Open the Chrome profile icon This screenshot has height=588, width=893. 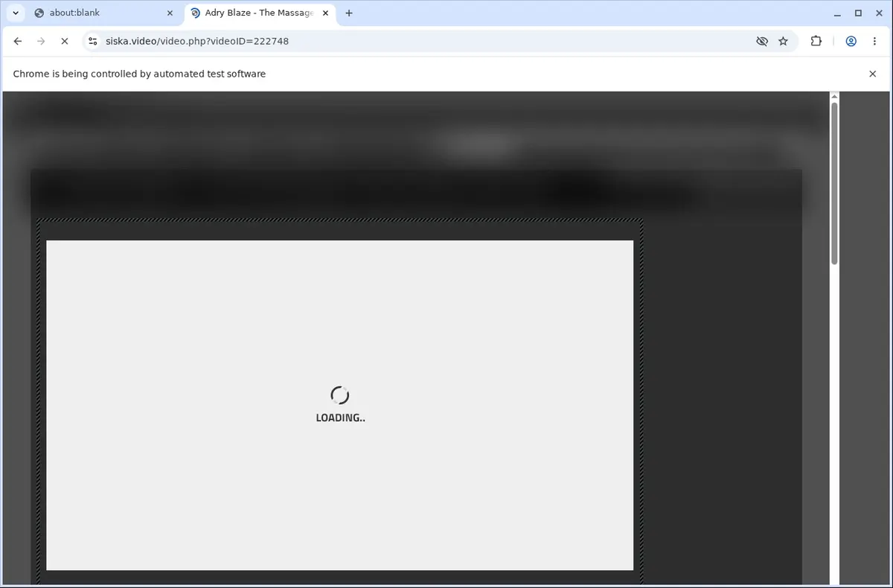point(851,42)
